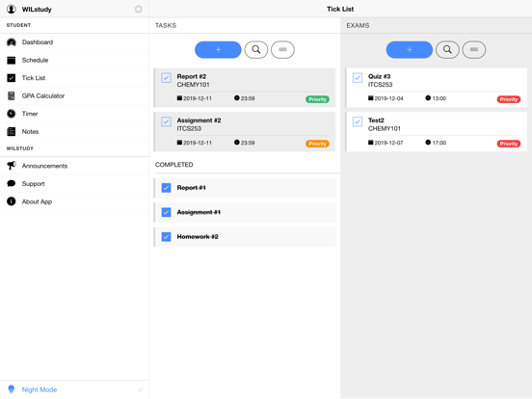532x399 pixels.
Task: Click the Timer clock icon
Action: 12,114
